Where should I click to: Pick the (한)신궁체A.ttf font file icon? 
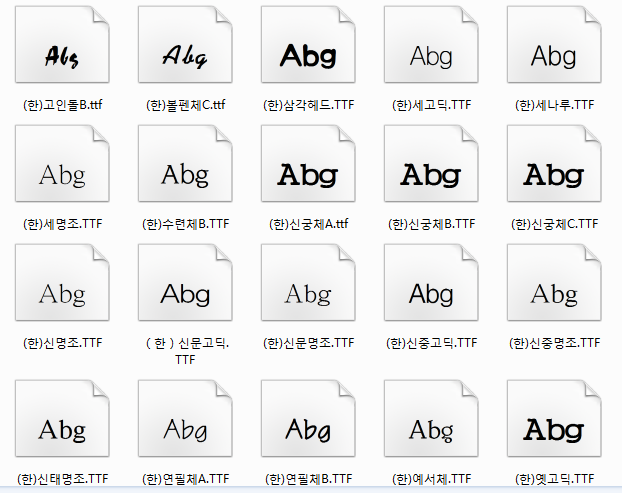click(x=308, y=163)
